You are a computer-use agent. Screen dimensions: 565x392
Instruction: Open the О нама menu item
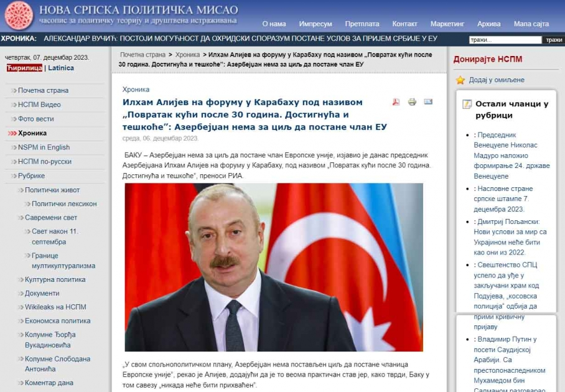click(x=274, y=24)
